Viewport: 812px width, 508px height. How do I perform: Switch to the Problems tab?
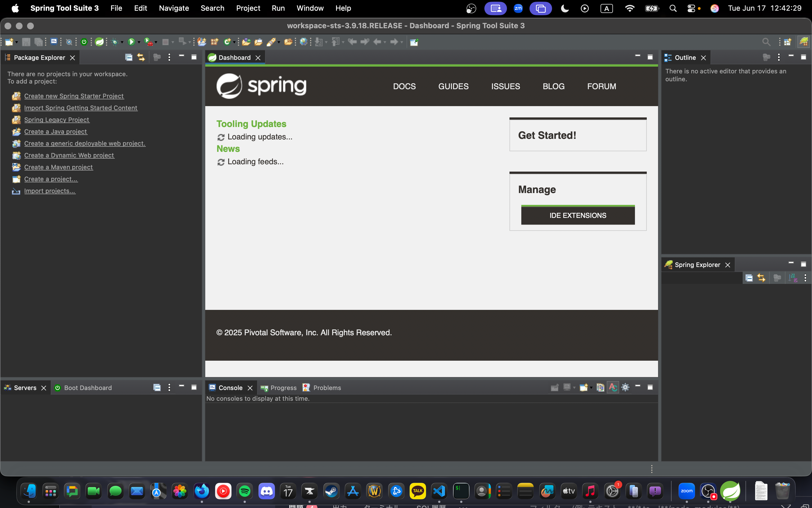pos(322,388)
